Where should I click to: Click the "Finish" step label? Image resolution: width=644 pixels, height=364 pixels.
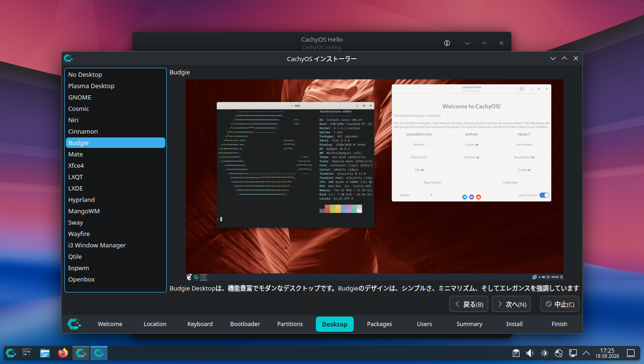click(x=559, y=324)
